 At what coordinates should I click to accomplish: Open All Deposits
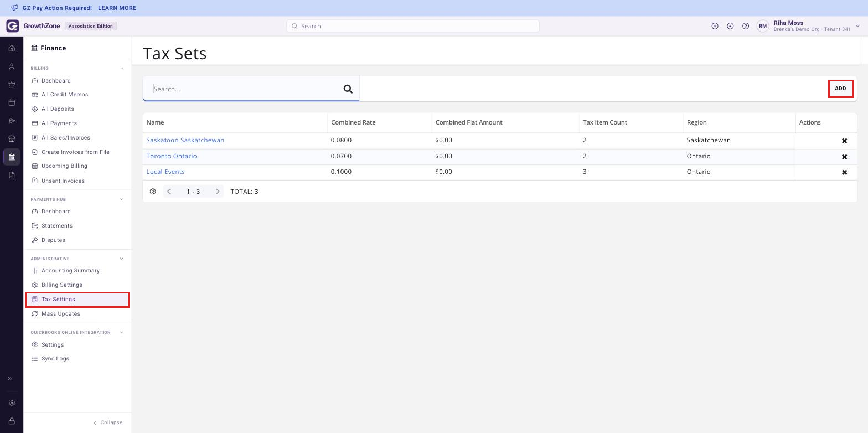click(77, 109)
